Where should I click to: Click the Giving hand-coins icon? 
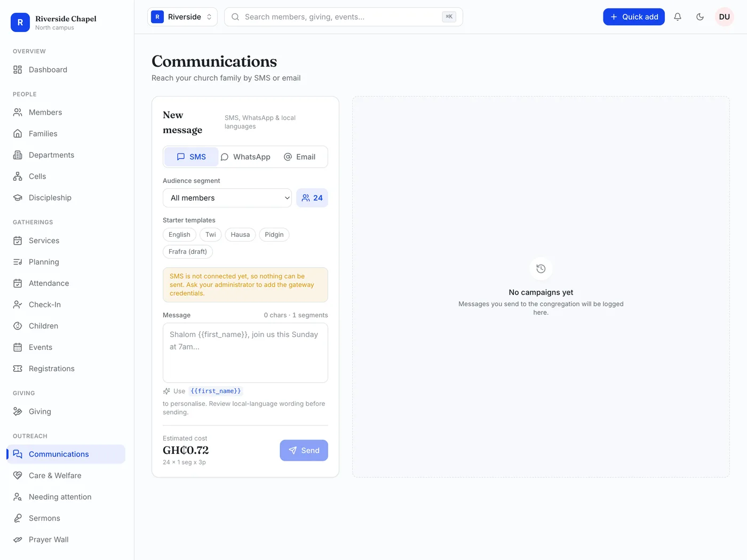(x=18, y=412)
